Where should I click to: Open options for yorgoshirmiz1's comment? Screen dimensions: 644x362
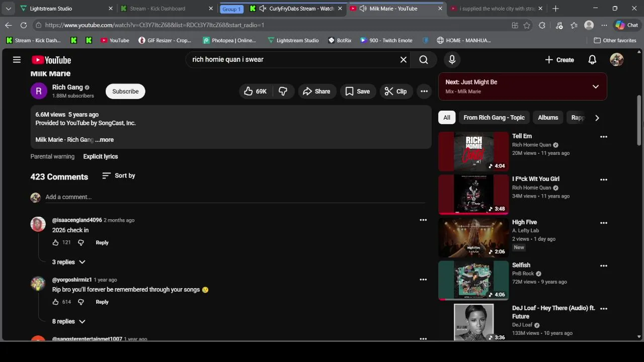coord(423,280)
